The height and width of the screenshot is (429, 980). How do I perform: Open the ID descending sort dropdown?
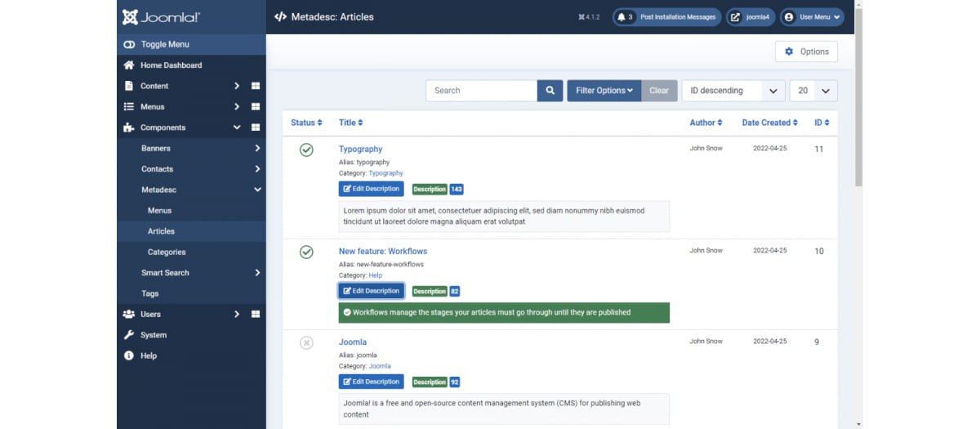tap(733, 91)
